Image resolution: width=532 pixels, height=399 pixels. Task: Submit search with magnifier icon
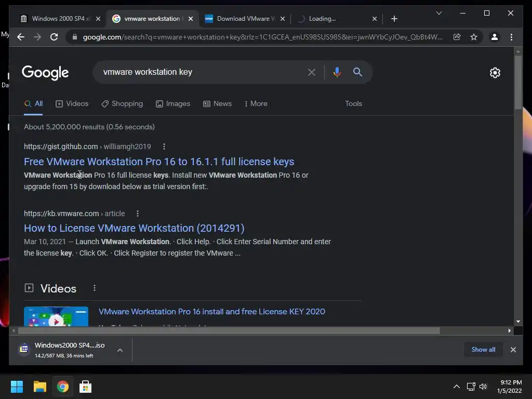(x=357, y=72)
